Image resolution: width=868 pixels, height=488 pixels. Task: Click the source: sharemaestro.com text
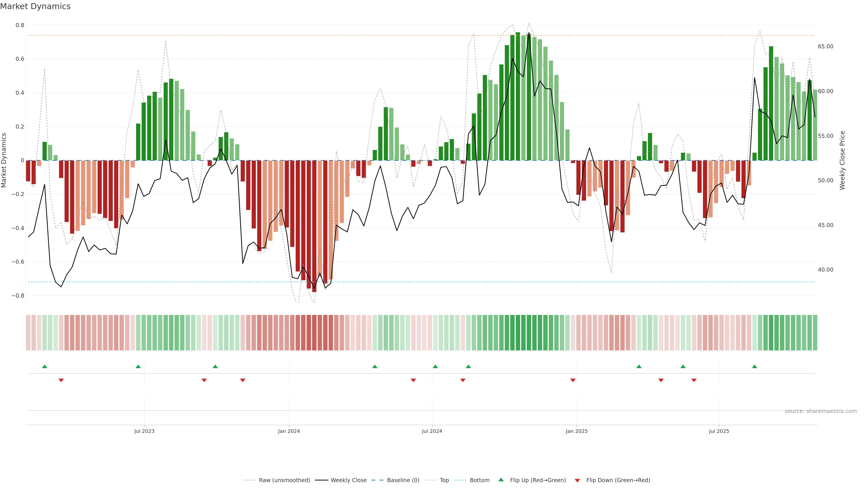[x=821, y=411]
